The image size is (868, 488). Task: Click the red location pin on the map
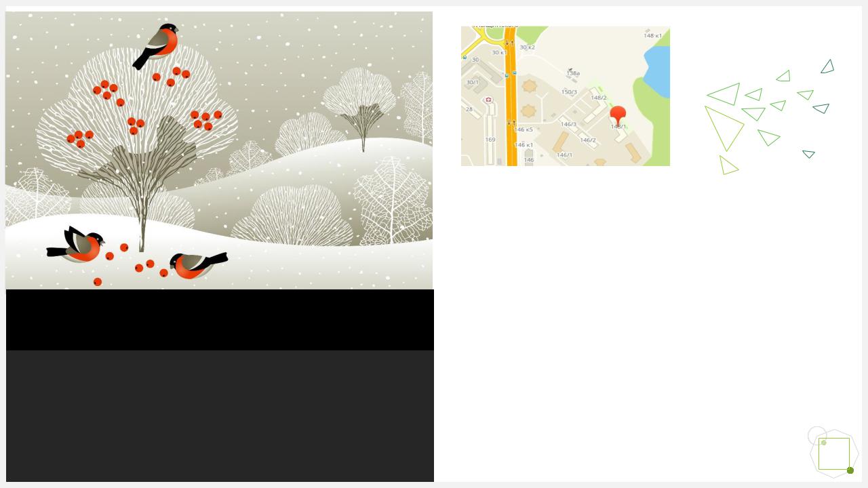(x=618, y=115)
